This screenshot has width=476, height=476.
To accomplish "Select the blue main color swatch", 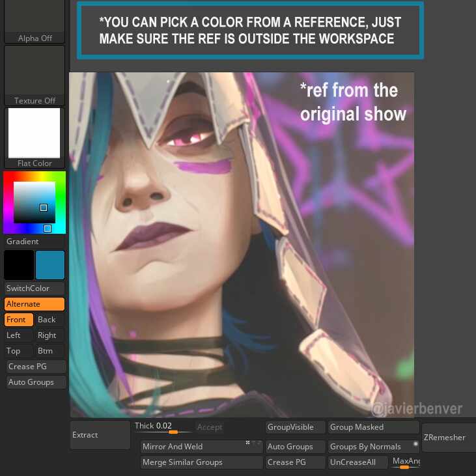I will pos(50,265).
